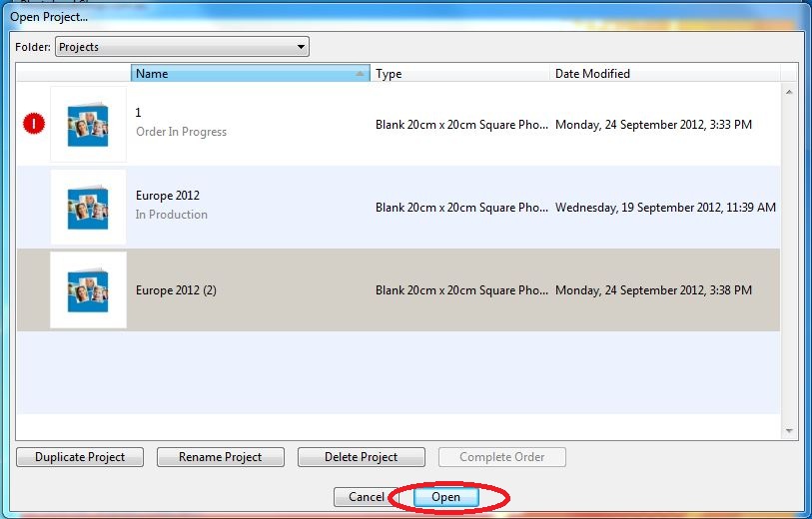Click the date 'Wednesday, 19 September 2012, 11:39 AM'
This screenshot has height=519, width=812.
tap(665, 208)
